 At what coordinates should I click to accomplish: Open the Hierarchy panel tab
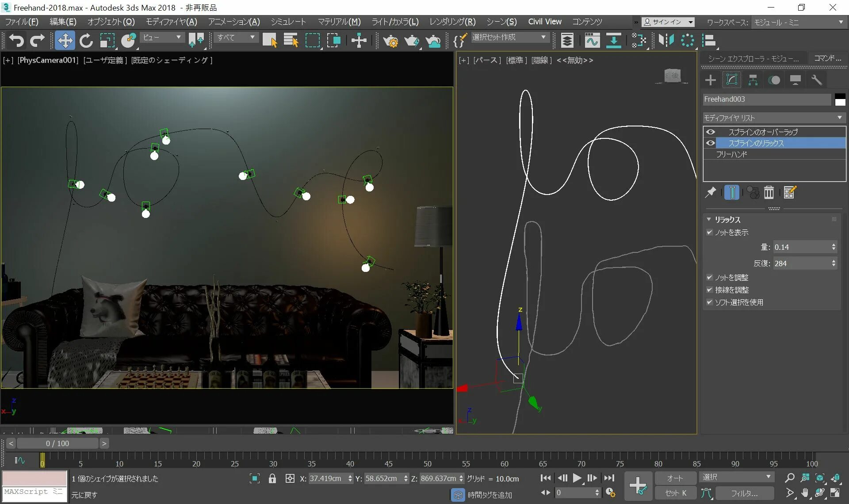[x=753, y=80]
